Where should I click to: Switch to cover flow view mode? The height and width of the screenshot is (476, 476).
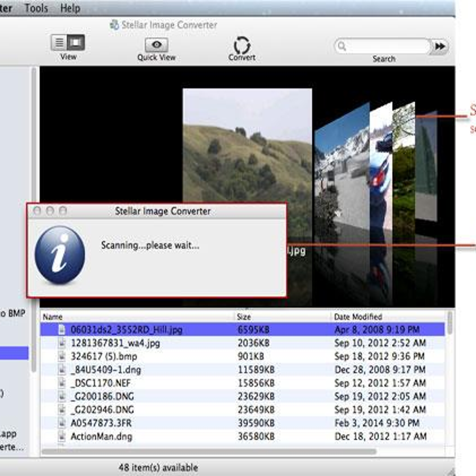[76, 43]
